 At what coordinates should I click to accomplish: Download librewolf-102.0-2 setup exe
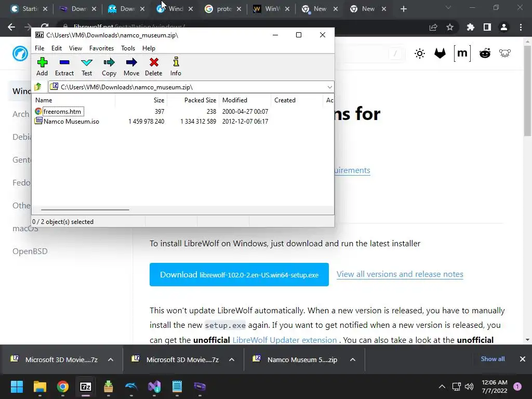tap(239, 274)
